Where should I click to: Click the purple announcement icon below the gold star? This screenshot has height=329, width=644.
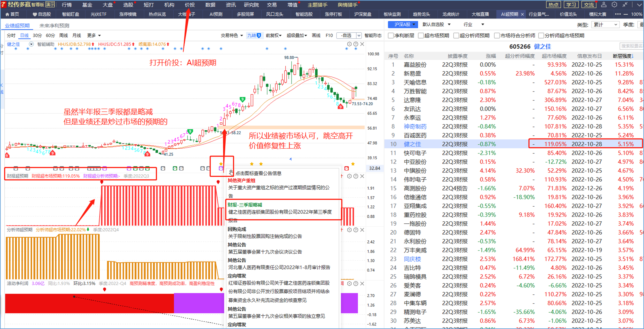[221, 168]
